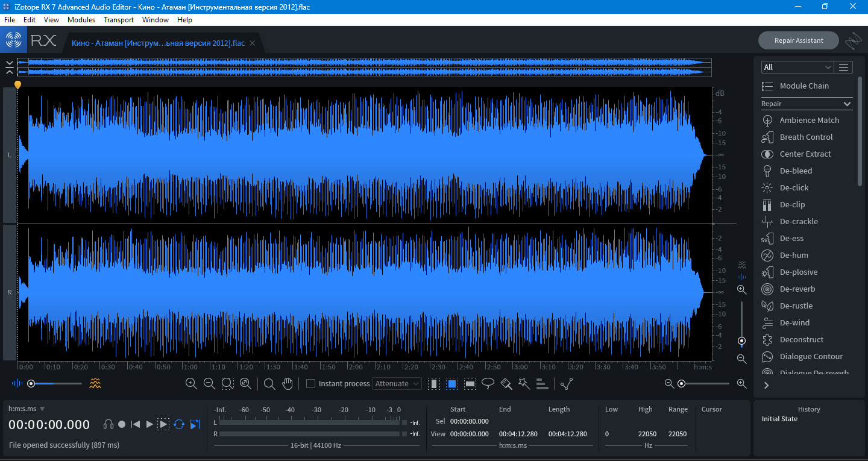Open the Transport menu
868x461 pixels.
point(119,20)
